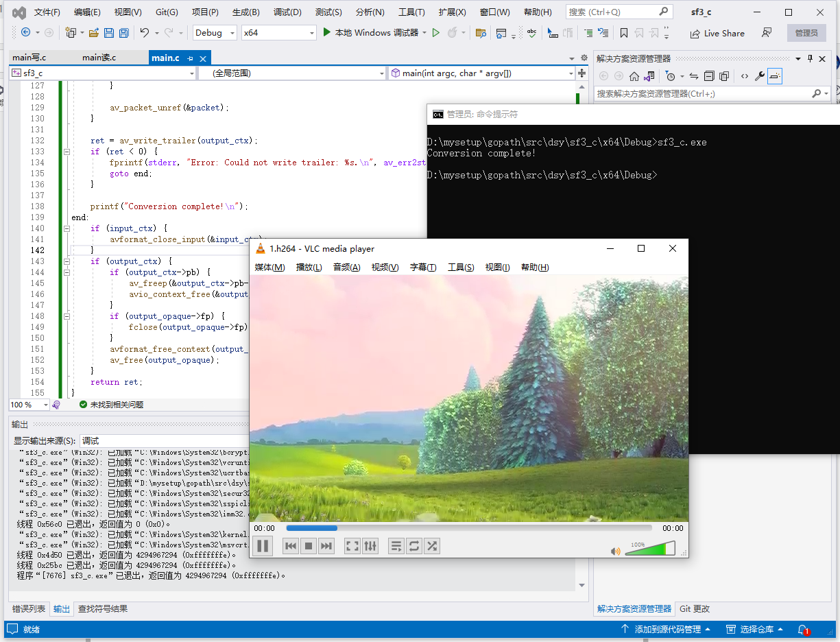Pin the main.c tab

pyautogui.click(x=190, y=58)
